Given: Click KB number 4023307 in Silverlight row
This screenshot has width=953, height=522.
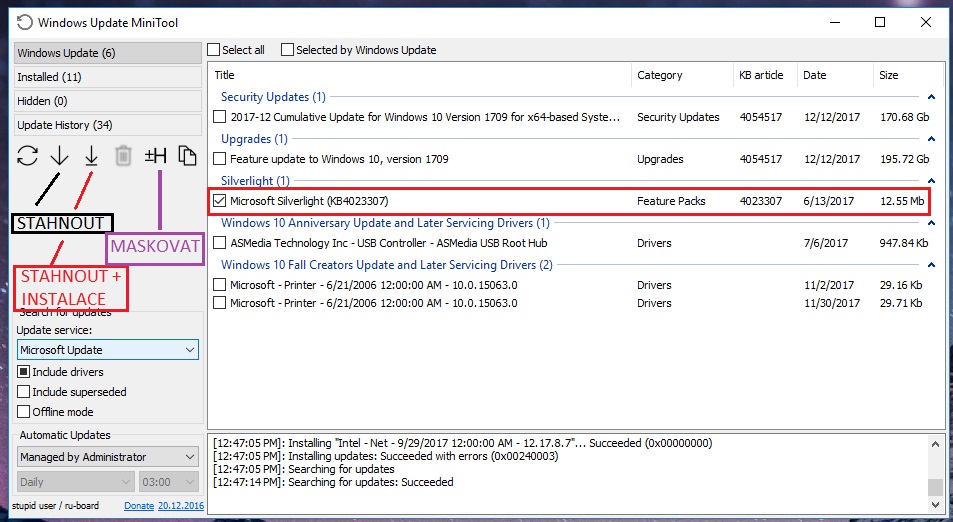Looking at the screenshot, I should click(760, 201).
